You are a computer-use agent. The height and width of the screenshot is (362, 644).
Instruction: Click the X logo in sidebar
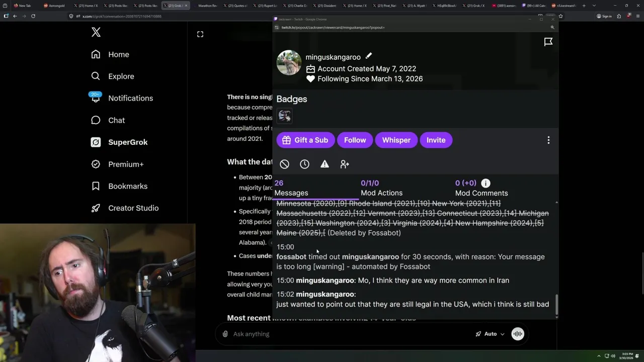[x=96, y=33]
